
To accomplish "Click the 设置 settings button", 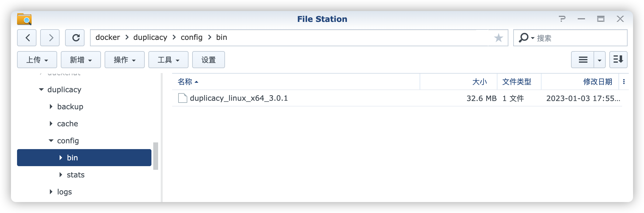I will (x=209, y=60).
